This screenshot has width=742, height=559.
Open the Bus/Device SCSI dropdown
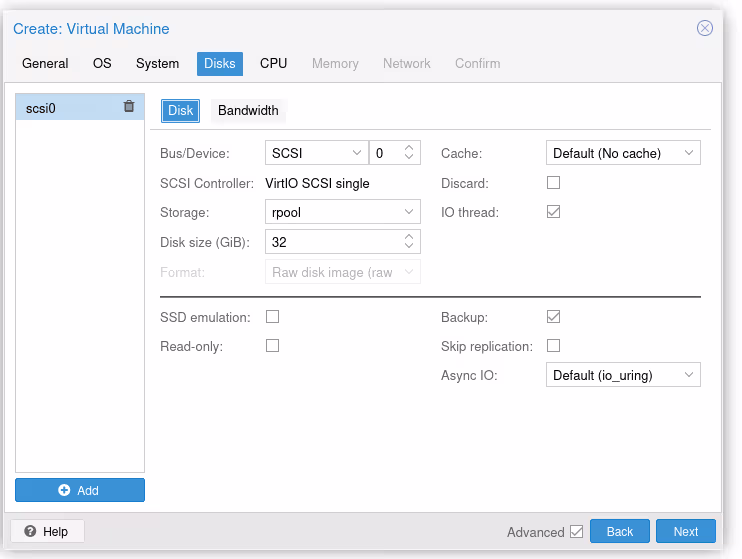316,153
